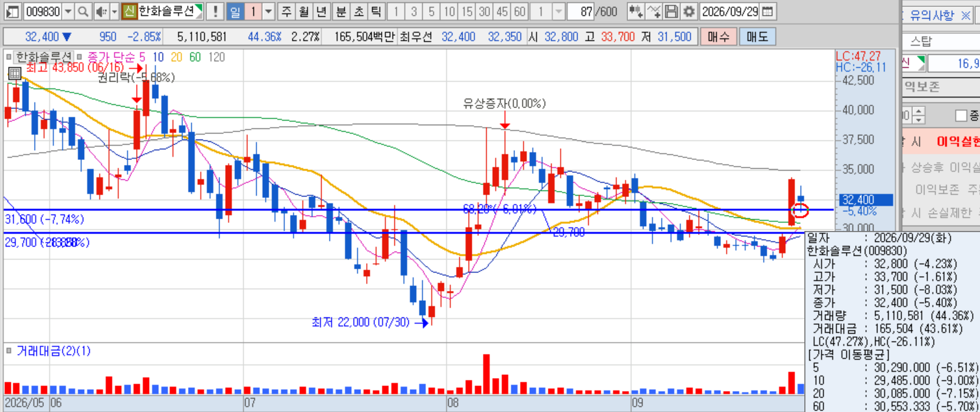
Task: Expand the period number dropdown after 1
Action: (269, 11)
